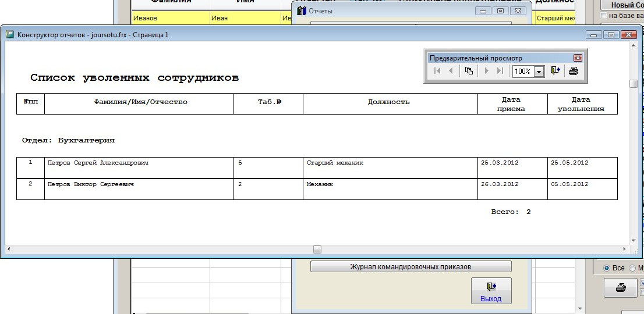Image resolution: width=644 pixels, height=314 pixels.
Task: Click the Фамилия/Имя/Отчество column header
Action: click(141, 102)
